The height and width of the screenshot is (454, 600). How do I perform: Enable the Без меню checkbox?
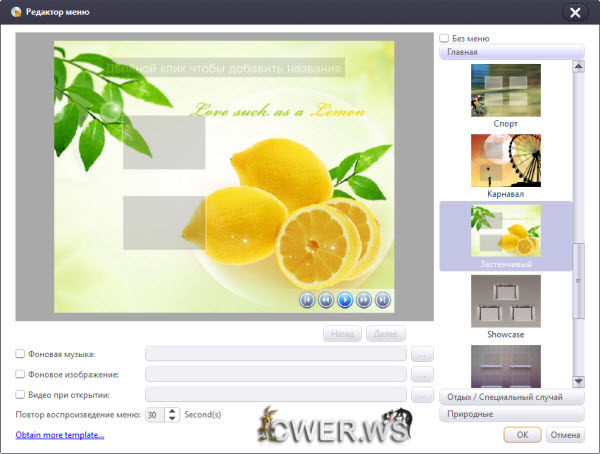[444, 38]
